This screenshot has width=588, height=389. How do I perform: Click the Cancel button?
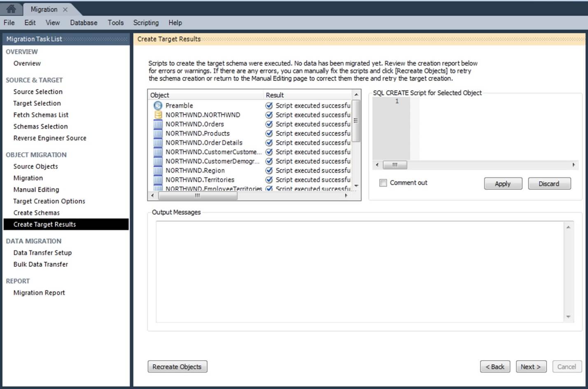(567, 367)
